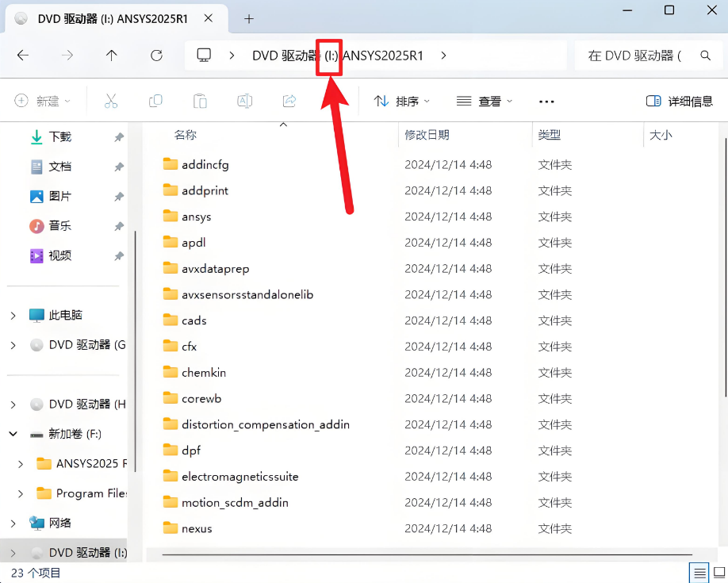The image size is (728, 583).
Task: Select the avxsensorsstandalonelib folder
Action: pyautogui.click(x=367, y=294)
